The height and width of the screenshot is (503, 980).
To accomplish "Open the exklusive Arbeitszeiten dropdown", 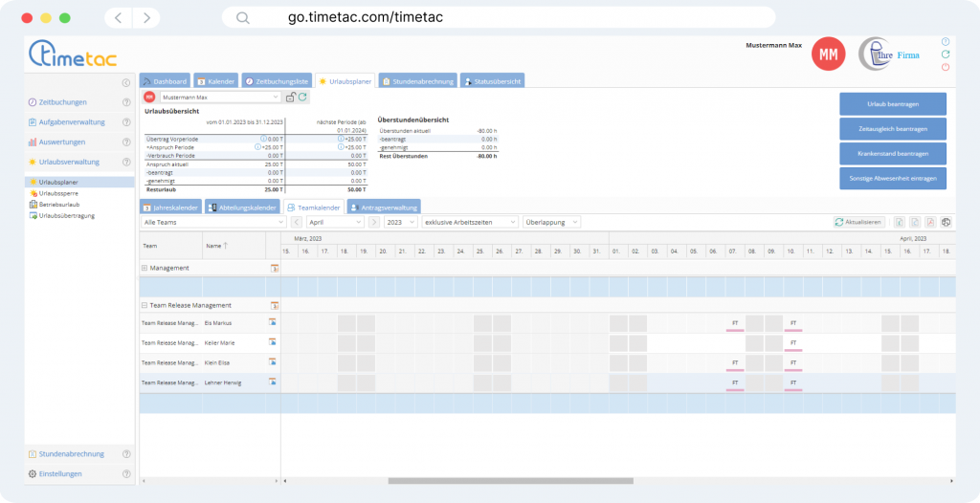I will [469, 222].
